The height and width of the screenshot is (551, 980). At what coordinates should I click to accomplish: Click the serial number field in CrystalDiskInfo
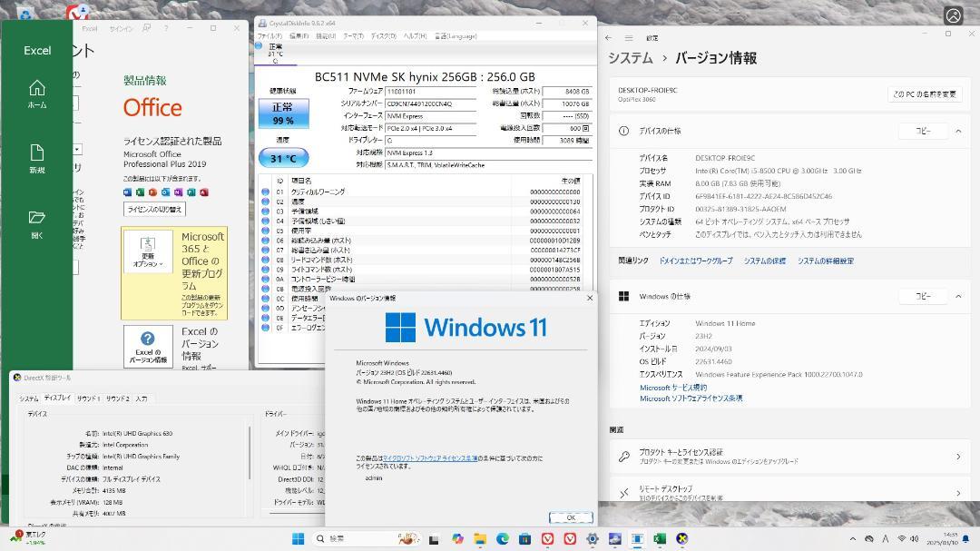tap(431, 103)
